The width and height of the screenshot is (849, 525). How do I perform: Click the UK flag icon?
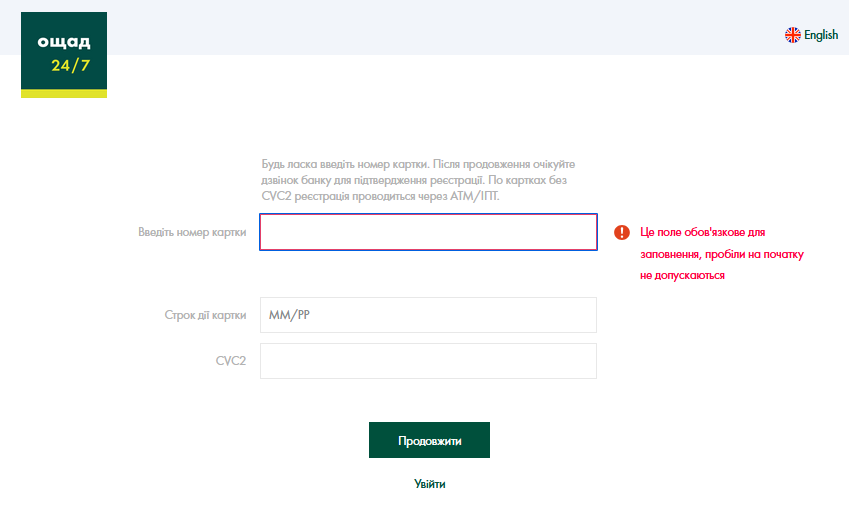(793, 35)
